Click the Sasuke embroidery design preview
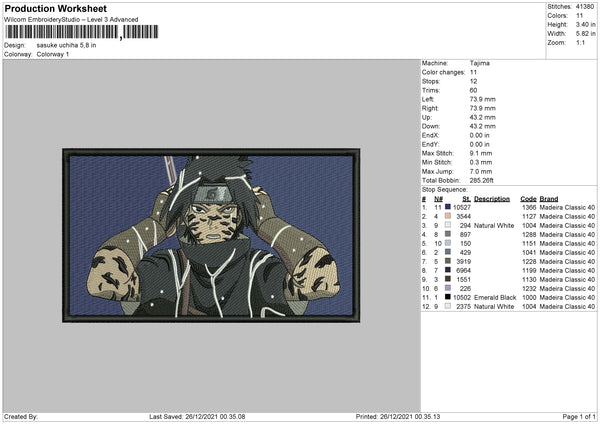Image resolution: width=600 pixels, height=424 pixels. [x=211, y=235]
